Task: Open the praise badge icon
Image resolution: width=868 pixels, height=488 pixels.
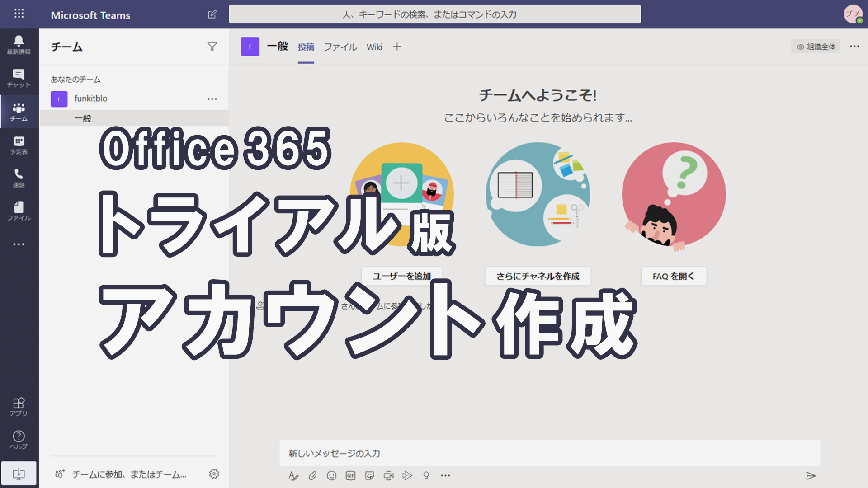Action: [x=426, y=475]
